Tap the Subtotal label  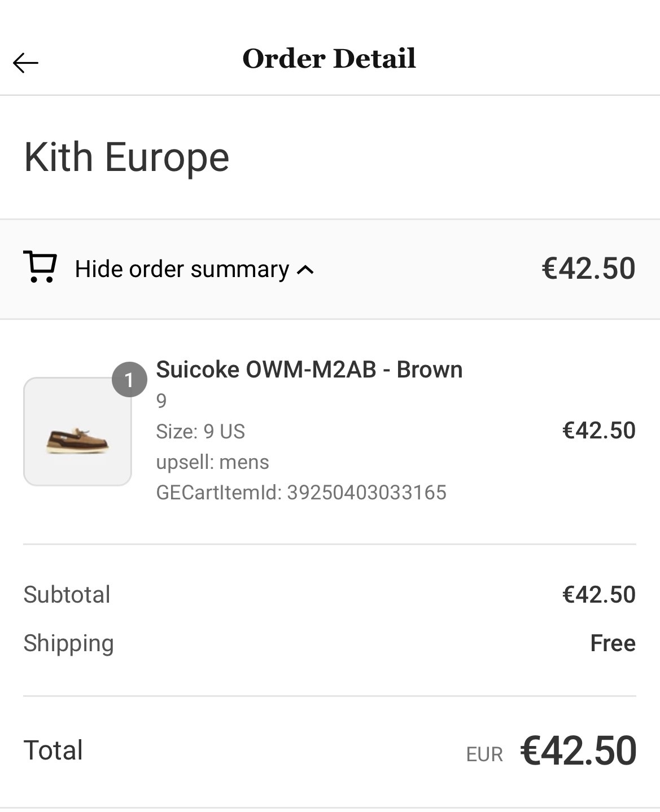pos(67,594)
